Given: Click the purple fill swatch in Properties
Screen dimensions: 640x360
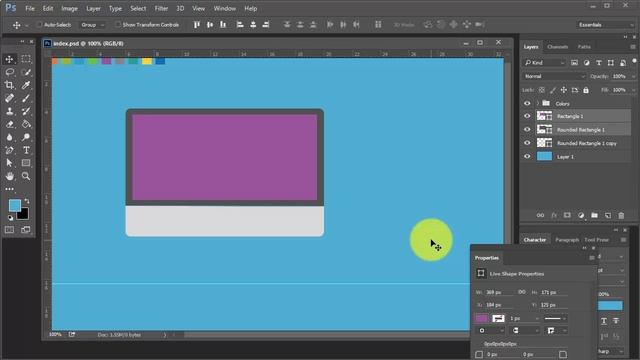Looking at the screenshot, I should pos(482,318).
